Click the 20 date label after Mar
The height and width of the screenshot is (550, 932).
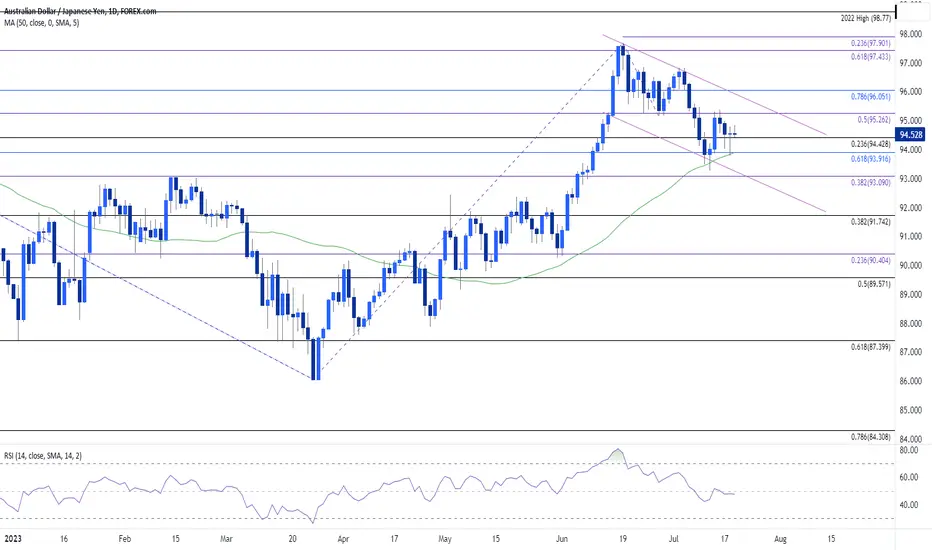pyautogui.click(x=292, y=539)
